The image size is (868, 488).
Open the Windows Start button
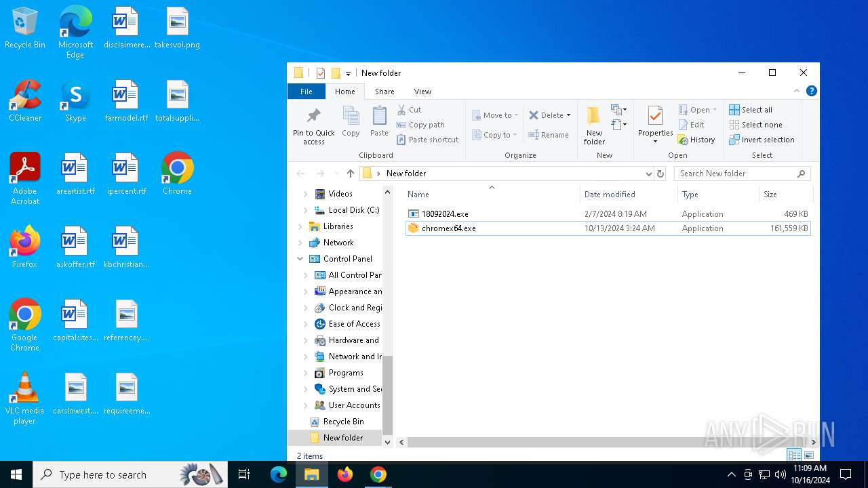[x=16, y=474]
